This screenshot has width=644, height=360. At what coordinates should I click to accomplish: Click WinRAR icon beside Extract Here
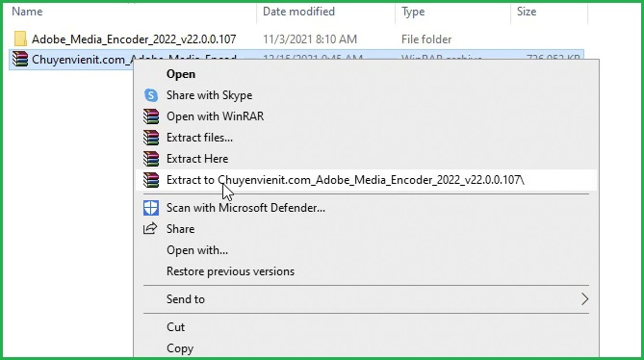point(151,159)
